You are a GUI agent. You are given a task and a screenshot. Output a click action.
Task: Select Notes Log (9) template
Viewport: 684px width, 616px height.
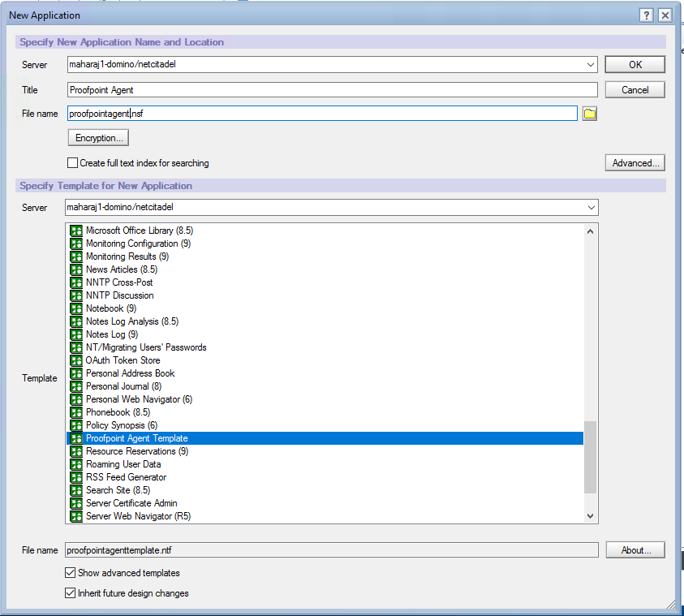tap(325, 334)
